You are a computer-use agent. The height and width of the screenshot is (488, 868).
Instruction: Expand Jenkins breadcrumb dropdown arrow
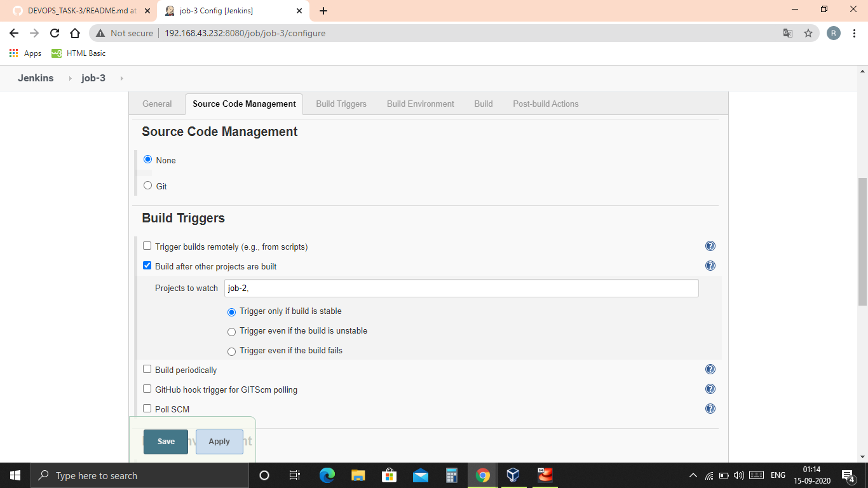(x=70, y=78)
